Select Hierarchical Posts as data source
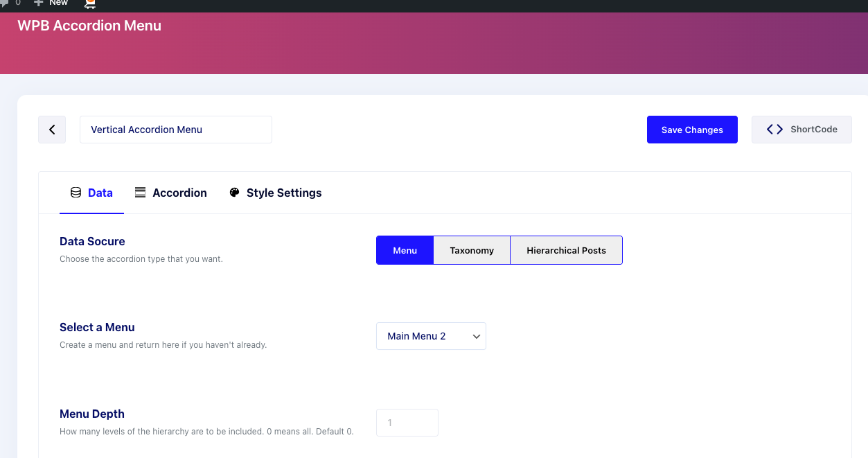 click(566, 250)
